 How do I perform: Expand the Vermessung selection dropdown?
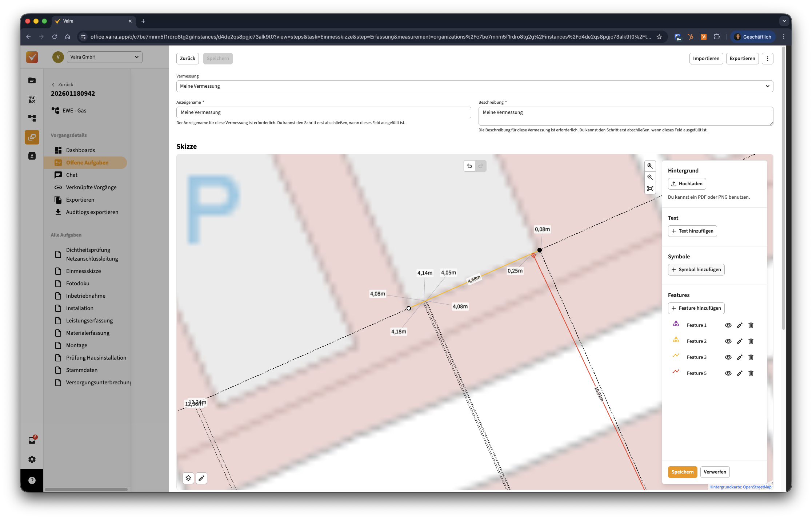(x=475, y=86)
